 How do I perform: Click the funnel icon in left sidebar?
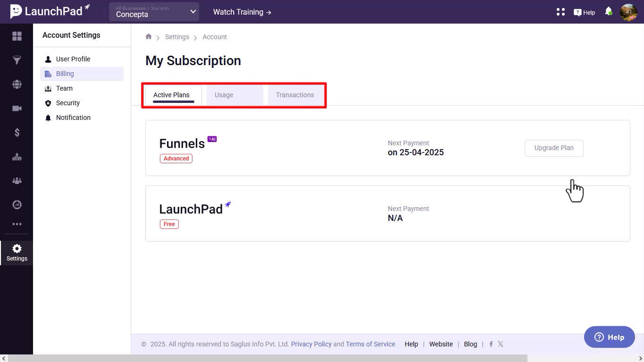click(17, 60)
